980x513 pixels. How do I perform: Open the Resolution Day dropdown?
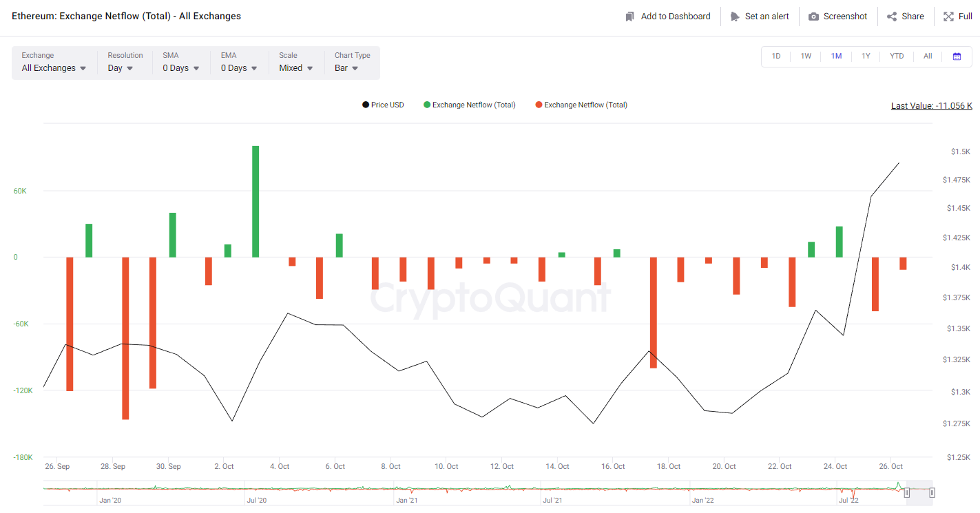(x=121, y=68)
